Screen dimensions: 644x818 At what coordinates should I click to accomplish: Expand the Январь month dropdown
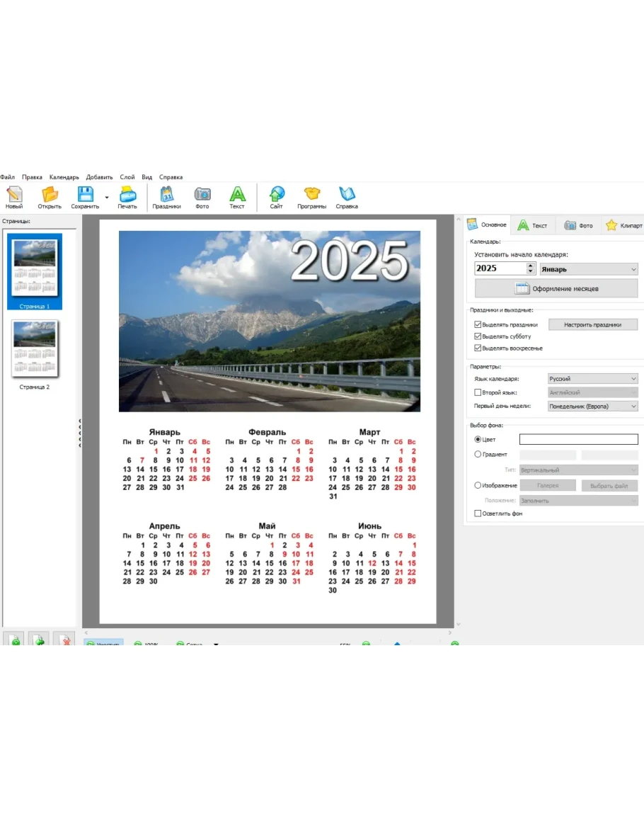(x=588, y=269)
